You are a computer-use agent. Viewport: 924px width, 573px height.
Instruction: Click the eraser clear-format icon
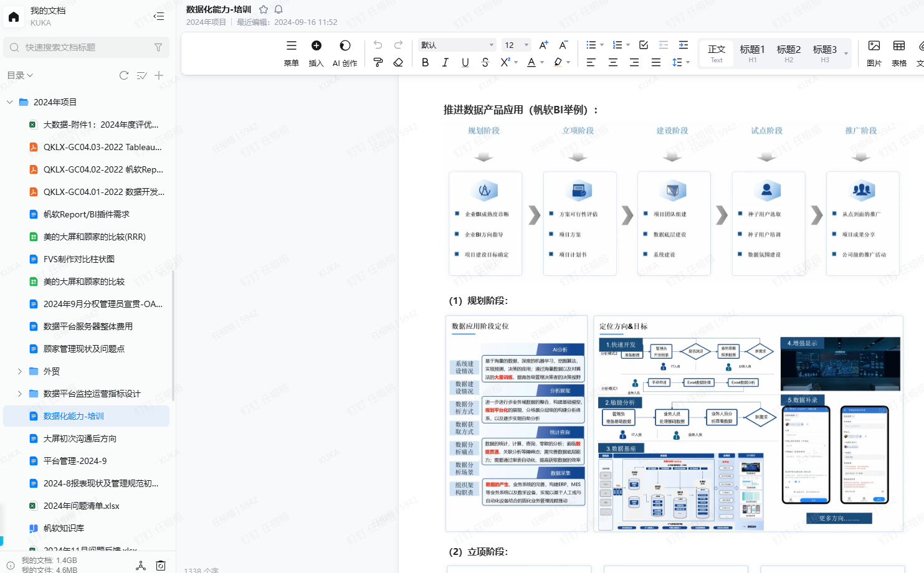click(x=398, y=62)
